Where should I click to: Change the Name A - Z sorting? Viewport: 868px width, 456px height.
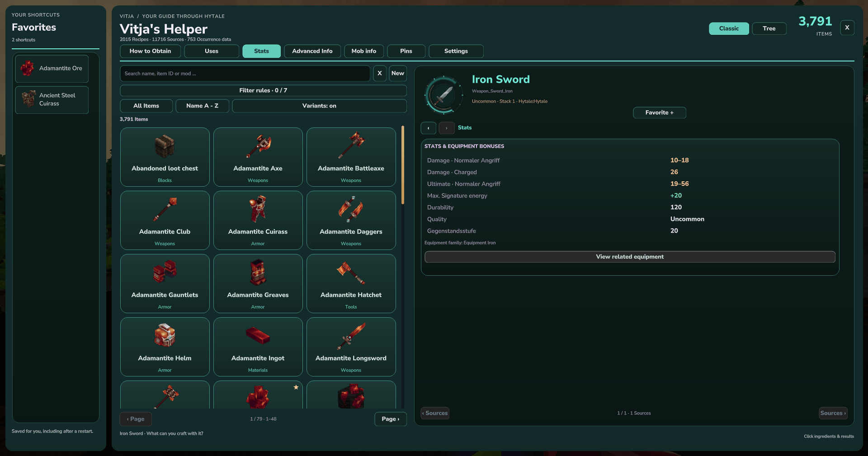[202, 106]
